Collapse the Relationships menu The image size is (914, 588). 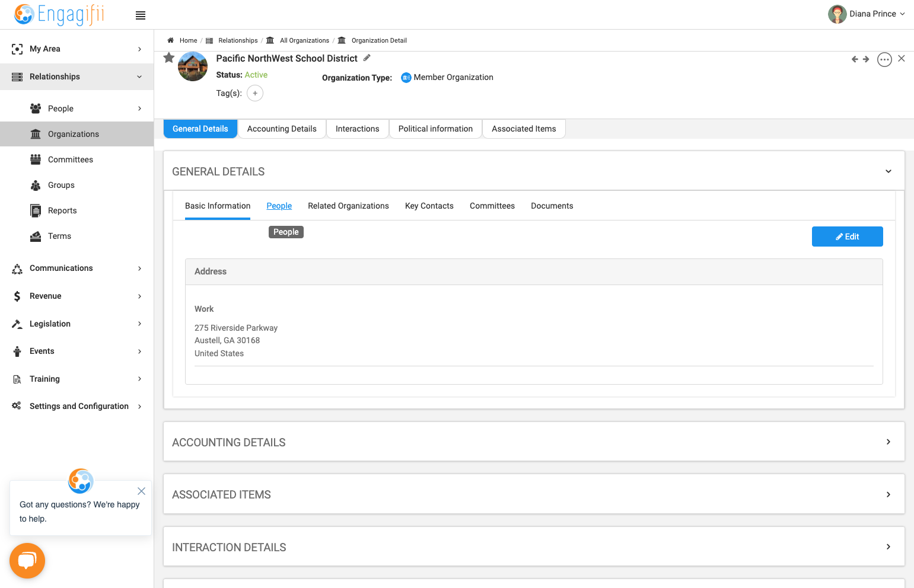click(77, 76)
